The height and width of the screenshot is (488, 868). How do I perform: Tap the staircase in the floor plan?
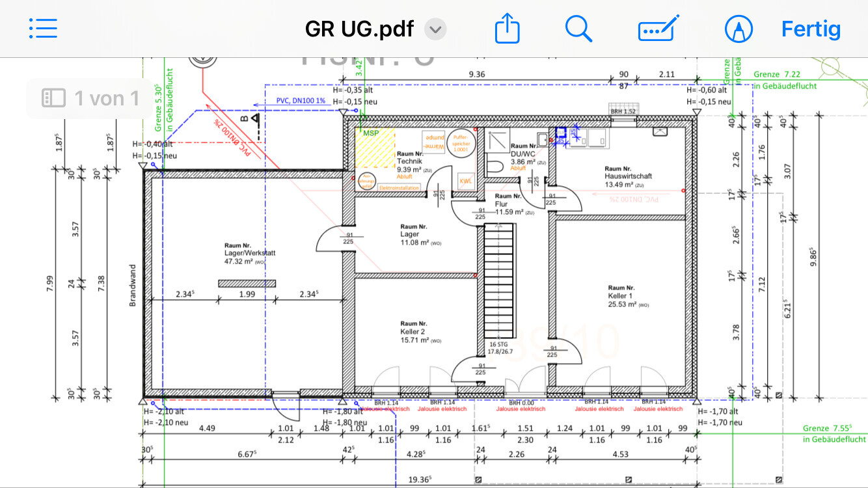coord(497,280)
